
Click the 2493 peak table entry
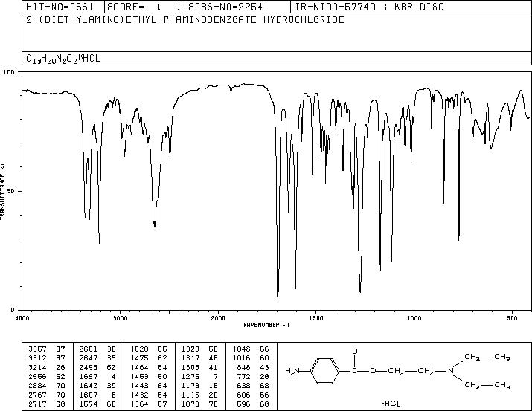click(x=97, y=367)
